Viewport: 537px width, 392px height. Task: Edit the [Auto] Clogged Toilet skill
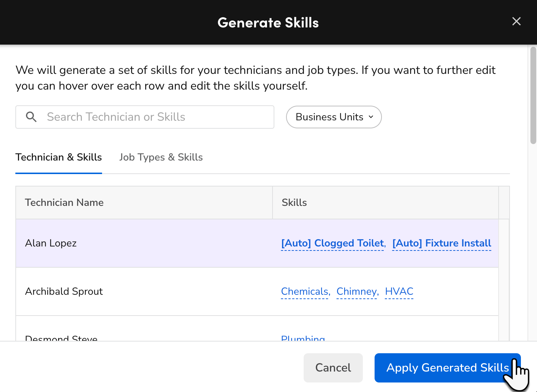click(332, 244)
